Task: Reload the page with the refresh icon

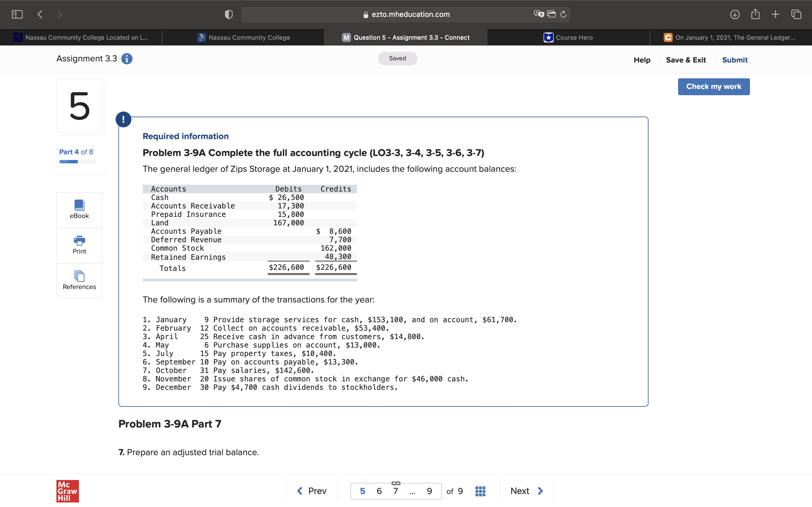Action: point(563,14)
